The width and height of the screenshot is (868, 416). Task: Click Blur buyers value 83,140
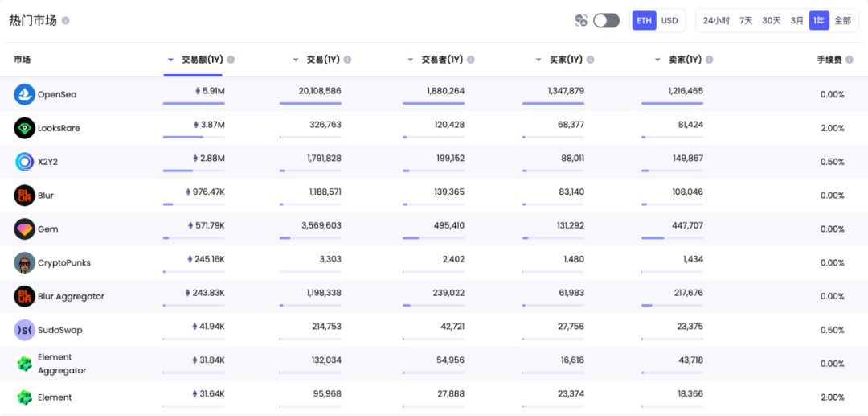[x=570, y=192]
